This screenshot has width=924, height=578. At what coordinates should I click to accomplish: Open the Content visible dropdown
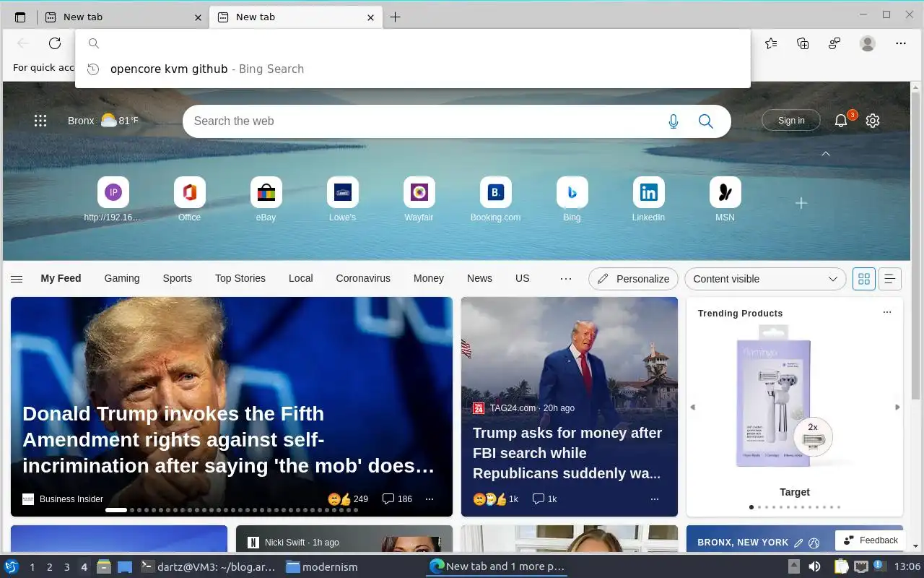765,279
